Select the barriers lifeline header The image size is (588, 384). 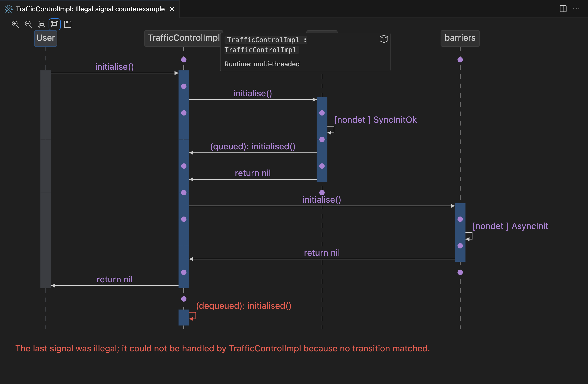460,38
